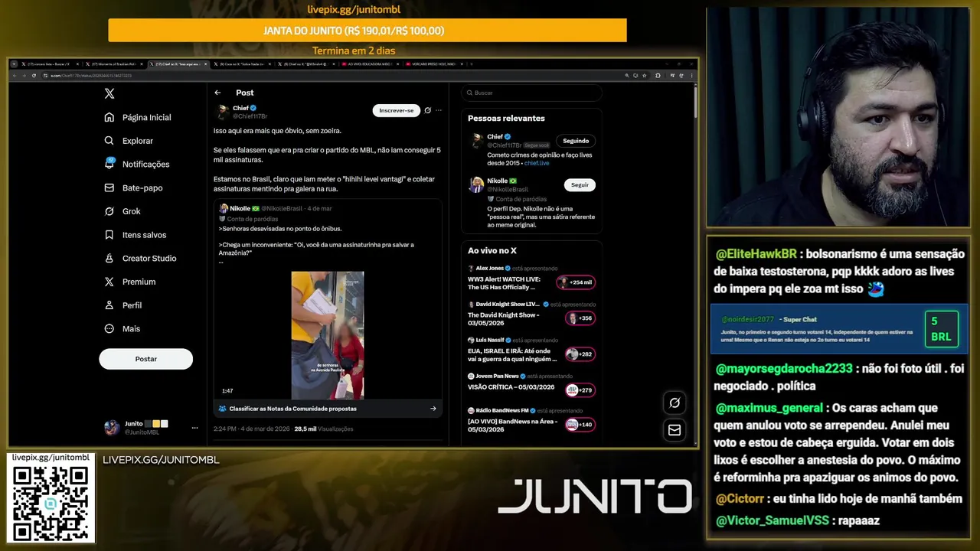
Task: Open Notificações bell icon
Action: click(x=109, y=164)
